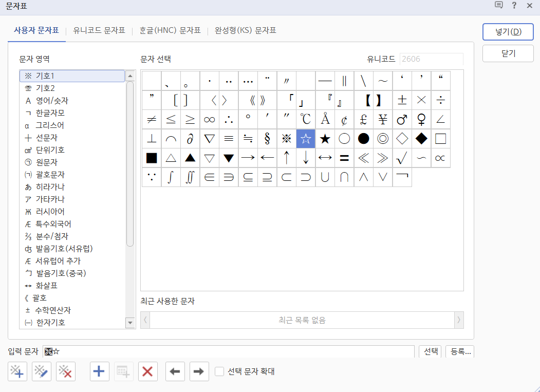The height and width of the screenshot is (392, 540).
Task: Select the white star ☆ symbol
Action: click(x=306, y=139)
